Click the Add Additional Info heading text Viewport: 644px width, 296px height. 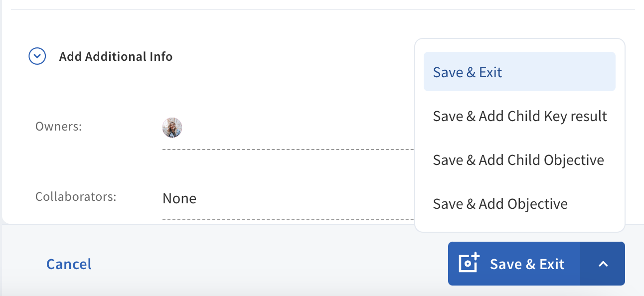pos(116,56)
